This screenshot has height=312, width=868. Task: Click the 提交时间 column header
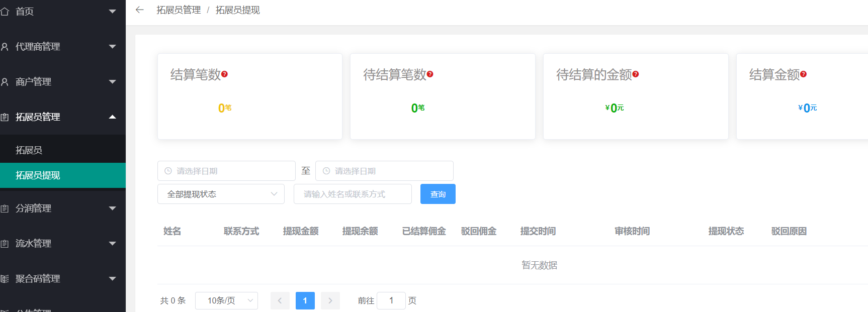538,231
